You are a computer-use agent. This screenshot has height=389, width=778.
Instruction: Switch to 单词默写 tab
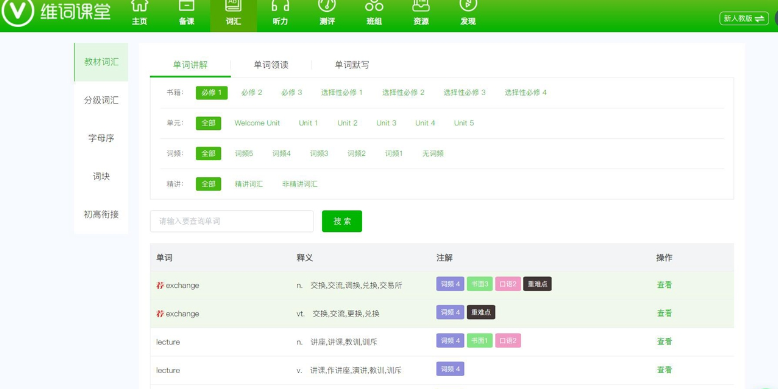point(352,65)
